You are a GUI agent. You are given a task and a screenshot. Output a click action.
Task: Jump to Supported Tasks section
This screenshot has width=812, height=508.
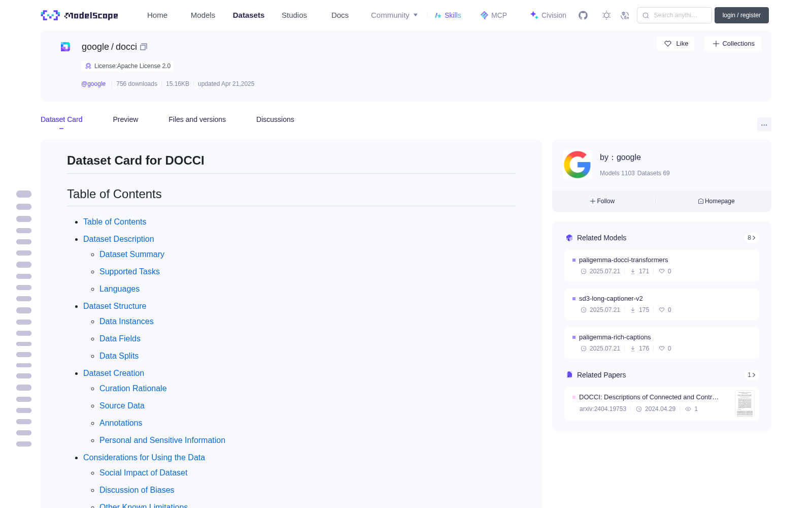click(129, 272)
